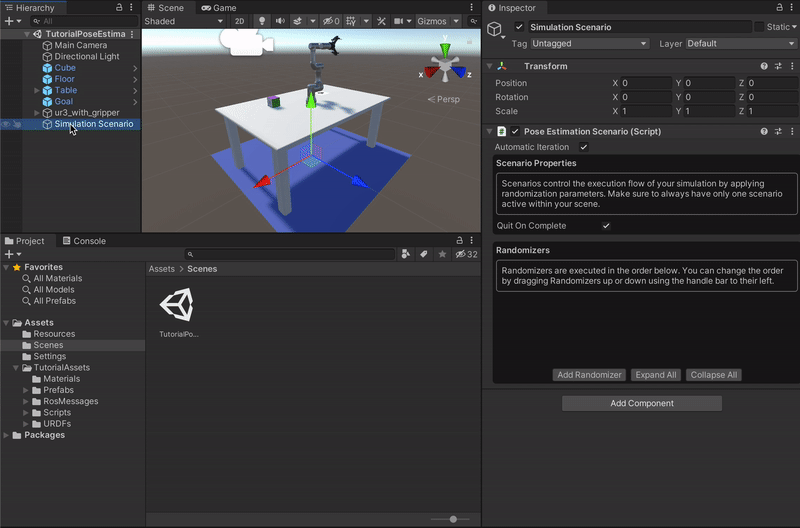The width and height of the screenshot is (800, 528).
Task: Click the favorites star filter icon
Action: [442, 254]
